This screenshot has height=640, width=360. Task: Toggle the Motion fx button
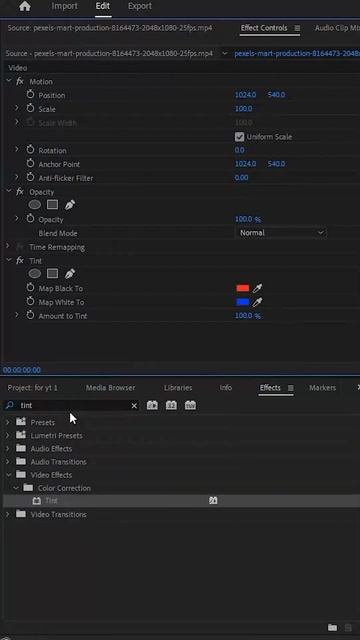tap(20, 81)
